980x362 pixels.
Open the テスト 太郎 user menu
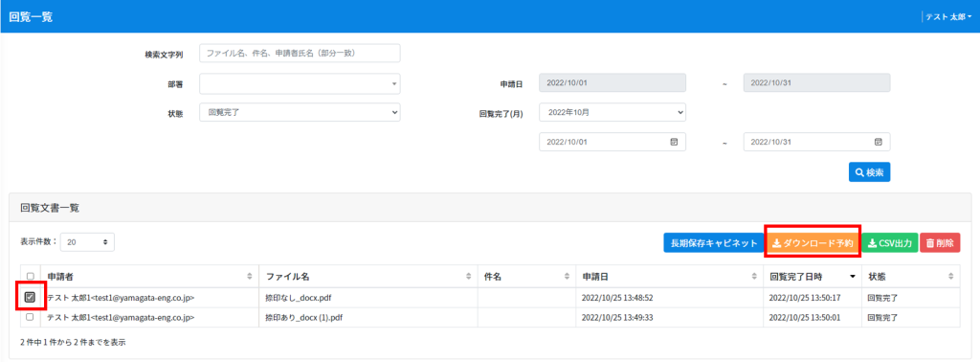948,17
